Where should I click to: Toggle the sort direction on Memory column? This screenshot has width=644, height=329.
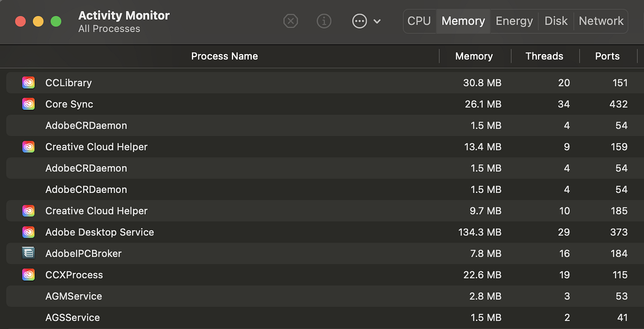pos(474,56)
